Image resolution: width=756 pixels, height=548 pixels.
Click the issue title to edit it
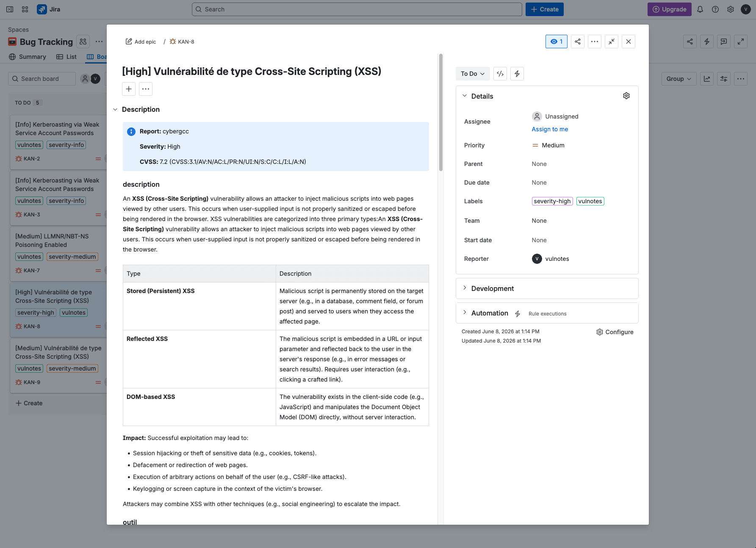point(252,71)
